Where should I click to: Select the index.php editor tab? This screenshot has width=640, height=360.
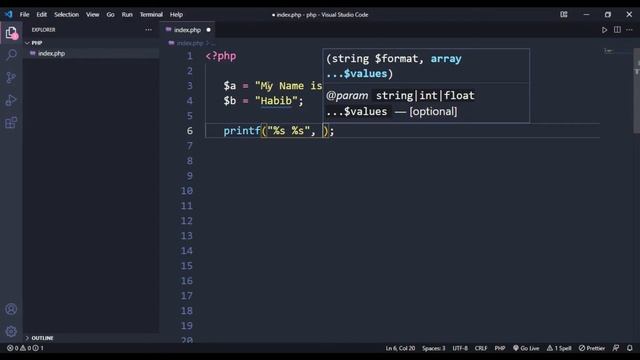[187, 30]
